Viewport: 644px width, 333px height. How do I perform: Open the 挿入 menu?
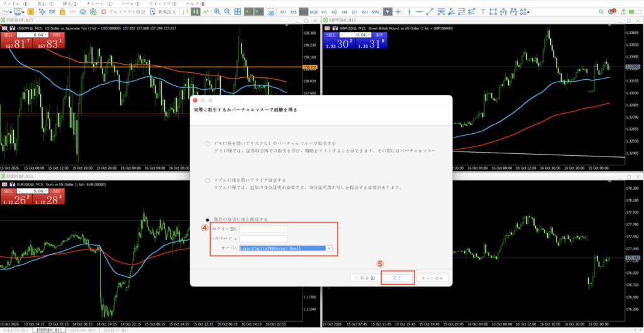(x=70, y=3)
